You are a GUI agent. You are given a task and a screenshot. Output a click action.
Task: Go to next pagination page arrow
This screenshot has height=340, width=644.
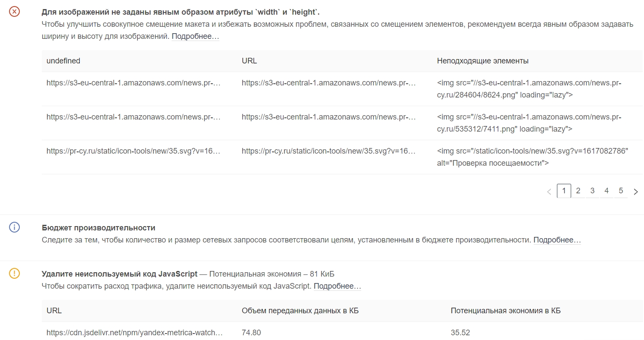[x=636, y=192]
